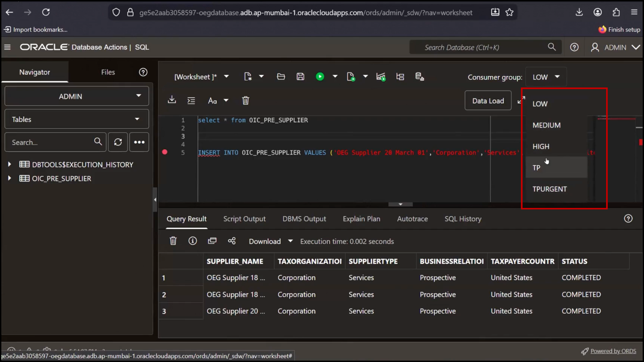Click the Run Script icon
This screenshot has width=644, height=362.
click(351, 77)
